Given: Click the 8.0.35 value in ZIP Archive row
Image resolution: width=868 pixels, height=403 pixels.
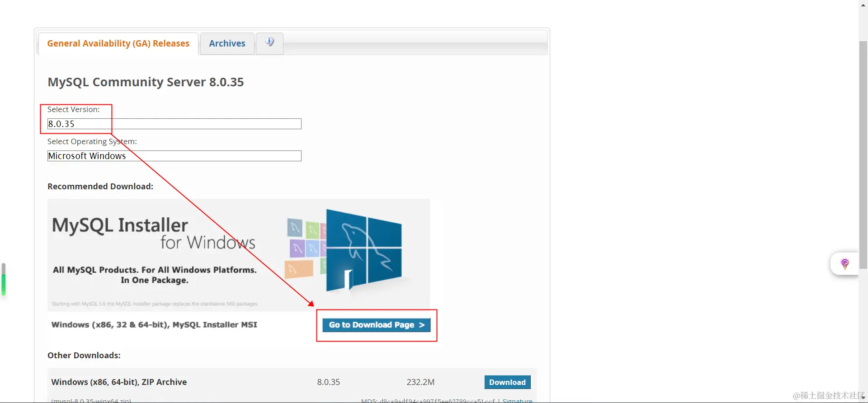Looking at the screenshot, I should [x=328, y=382].
